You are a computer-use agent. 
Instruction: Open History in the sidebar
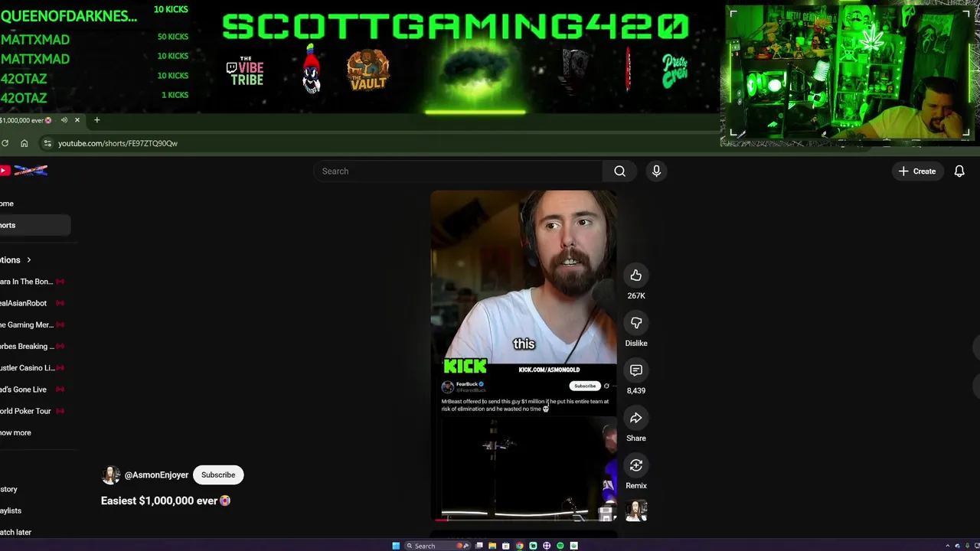pos(8,489)
